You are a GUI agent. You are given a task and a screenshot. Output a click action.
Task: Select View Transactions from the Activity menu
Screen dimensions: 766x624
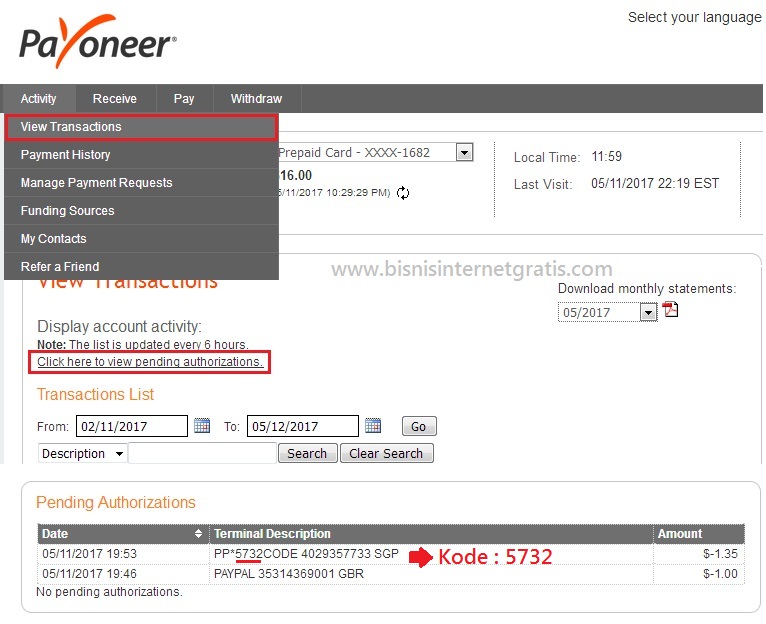pyautogui.click(x=141, y=127)
